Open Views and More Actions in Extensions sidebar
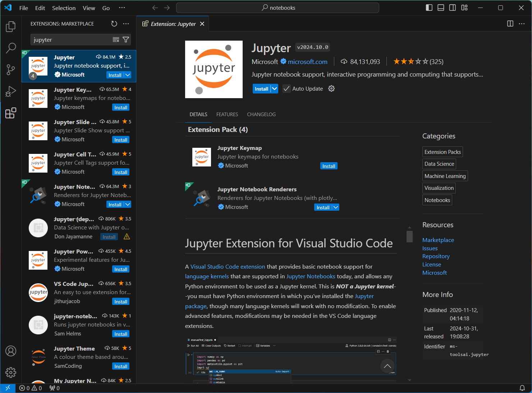The height and width of the screenshot is (393, 532). tap(126, 24)
